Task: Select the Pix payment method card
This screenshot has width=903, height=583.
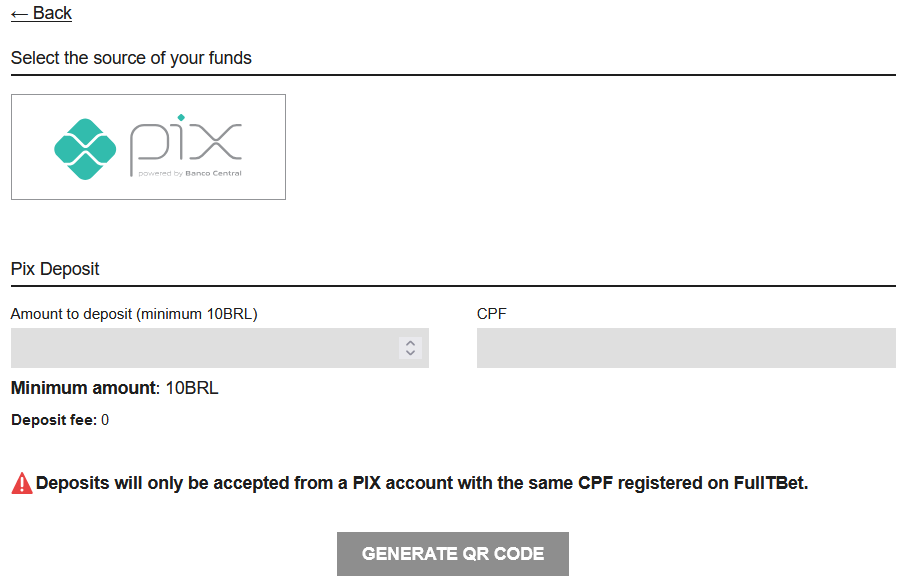Action: pos(148,147)
